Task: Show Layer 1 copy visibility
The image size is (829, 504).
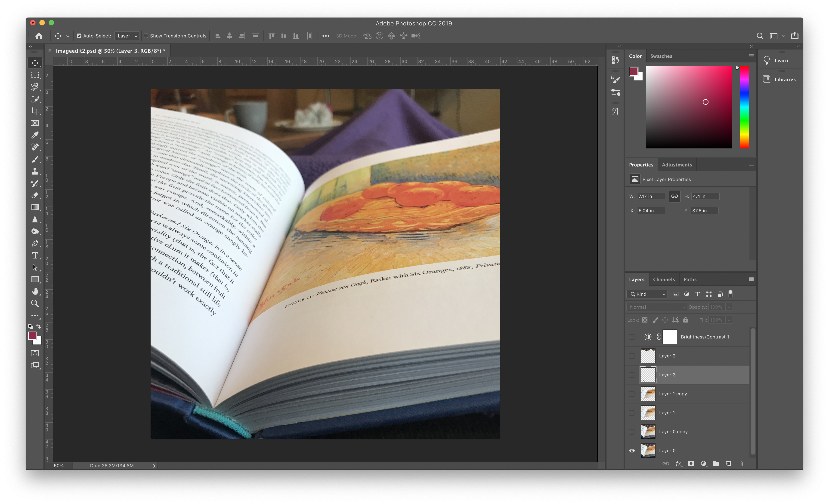Action: (x=632, y=394)
